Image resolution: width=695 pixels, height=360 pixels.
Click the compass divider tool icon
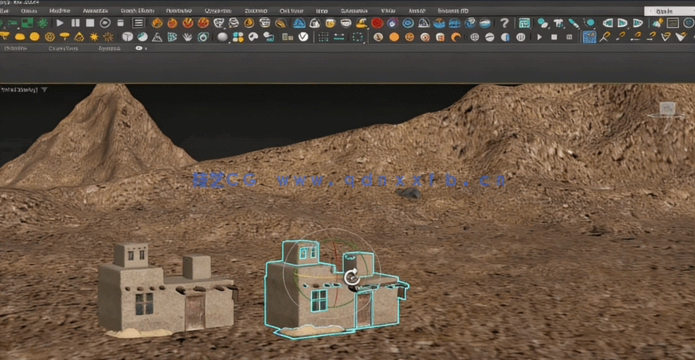(605, 37)
